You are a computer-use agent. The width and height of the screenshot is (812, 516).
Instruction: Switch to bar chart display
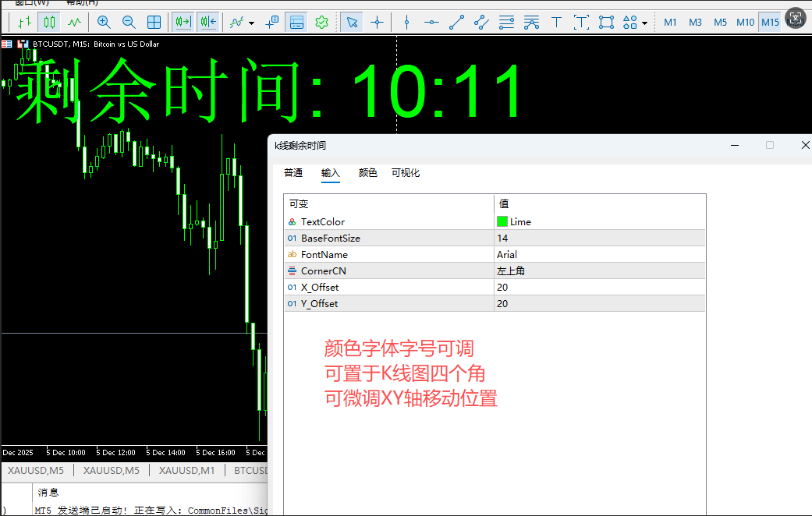point(24,22)
